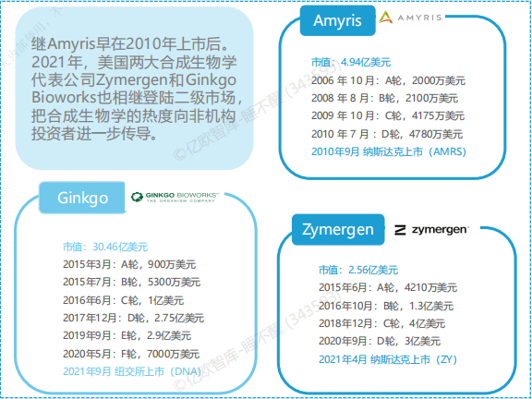Select Ginkgo 2019年9月 E轮 2.9亿美元 line
532x399 pixels.
(127, 335)
